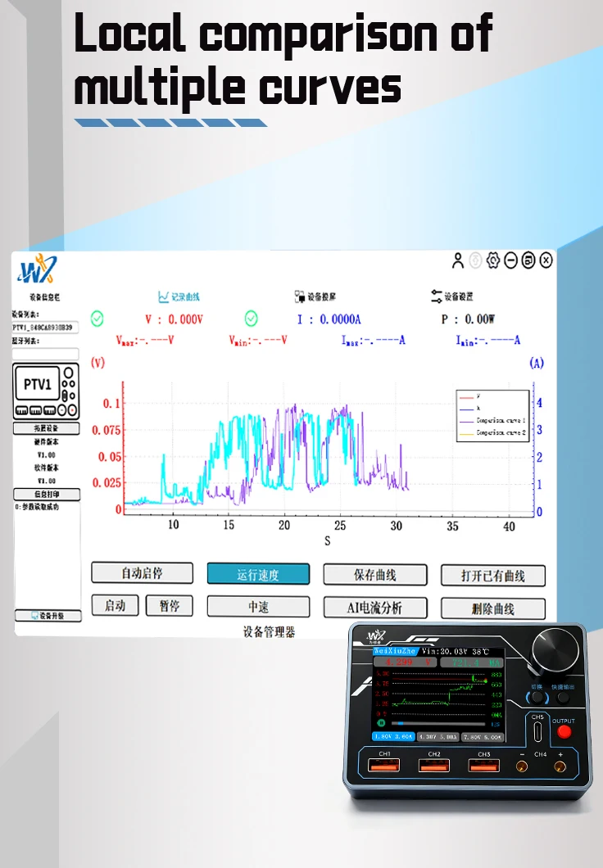Open the device list field PTV1_848CA8930B39
The height and width of the screenshot is (868, 603).
45,328
